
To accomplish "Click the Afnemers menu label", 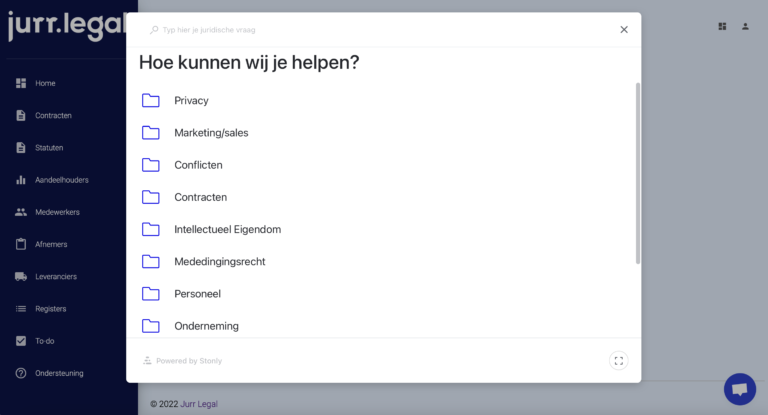I will [51, 244].
